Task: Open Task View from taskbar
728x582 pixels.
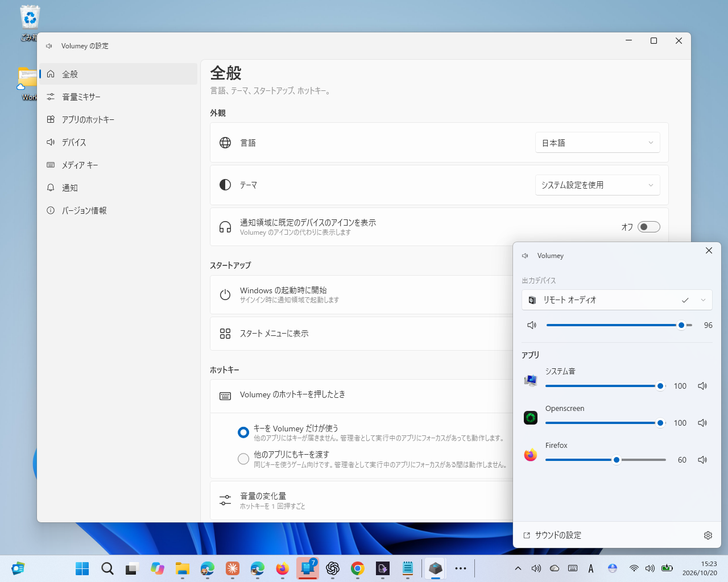Action: point(133,568)
